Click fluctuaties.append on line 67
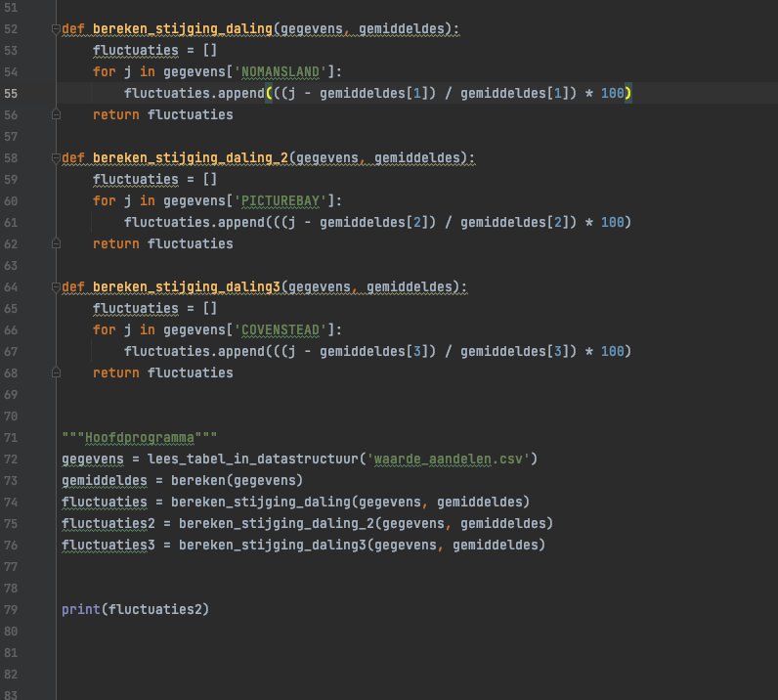The image size is (778, 700). (194, 352)
